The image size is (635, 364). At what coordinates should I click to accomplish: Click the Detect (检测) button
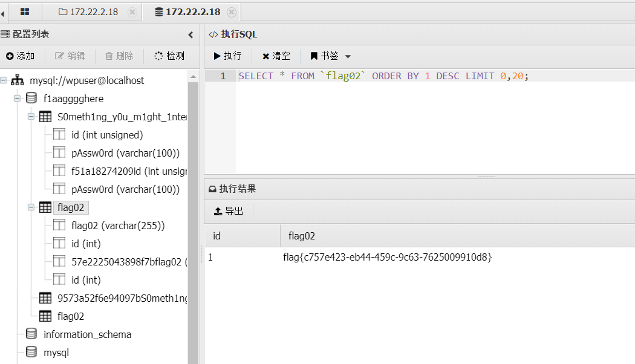pyautogui.click(x=169, y=56)
